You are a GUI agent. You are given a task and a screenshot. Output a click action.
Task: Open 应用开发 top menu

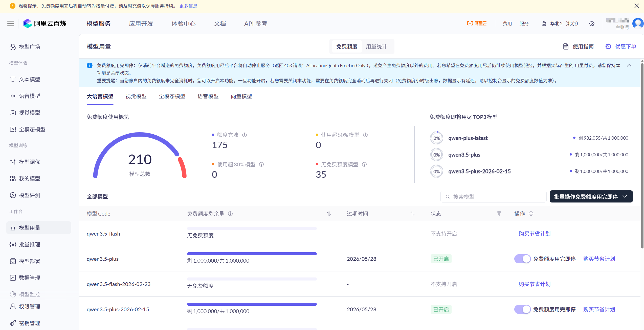(141, 23)
